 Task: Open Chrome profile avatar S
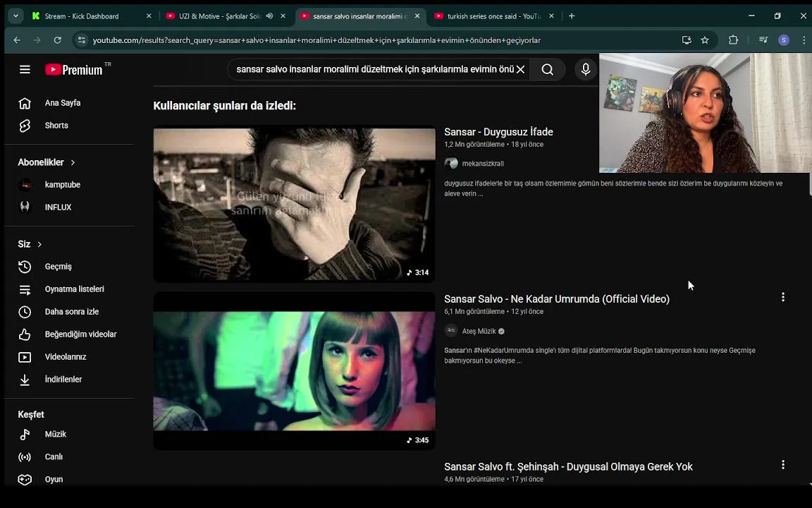click(x=784, y=40)
